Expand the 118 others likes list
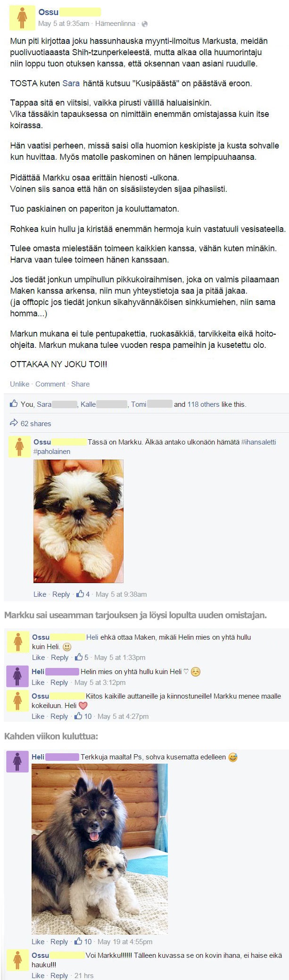289x980 pixels. tap(203, 404)
